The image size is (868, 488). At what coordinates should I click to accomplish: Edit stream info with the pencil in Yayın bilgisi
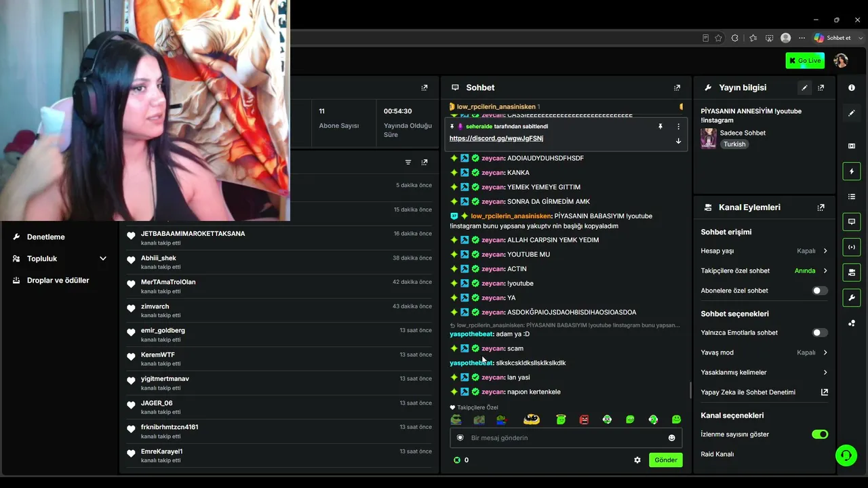coord(804,87)
